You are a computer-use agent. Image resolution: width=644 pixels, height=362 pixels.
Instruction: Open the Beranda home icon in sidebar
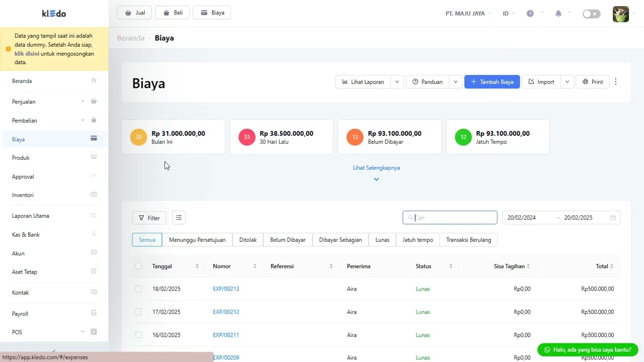94,80
